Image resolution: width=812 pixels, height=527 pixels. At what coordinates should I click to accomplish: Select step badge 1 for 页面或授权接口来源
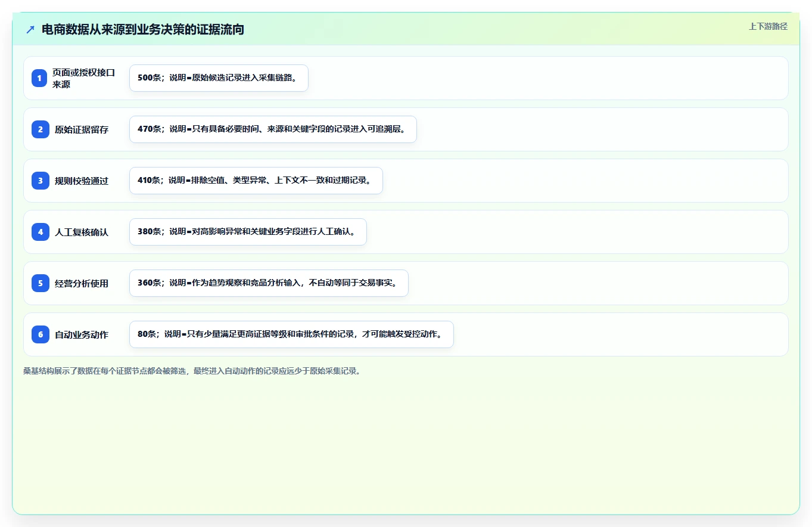click(x=39, y=78)
